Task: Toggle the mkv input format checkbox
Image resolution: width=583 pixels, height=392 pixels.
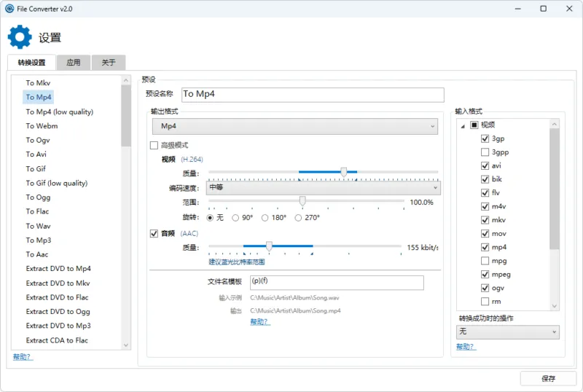Action: (485, 220)
